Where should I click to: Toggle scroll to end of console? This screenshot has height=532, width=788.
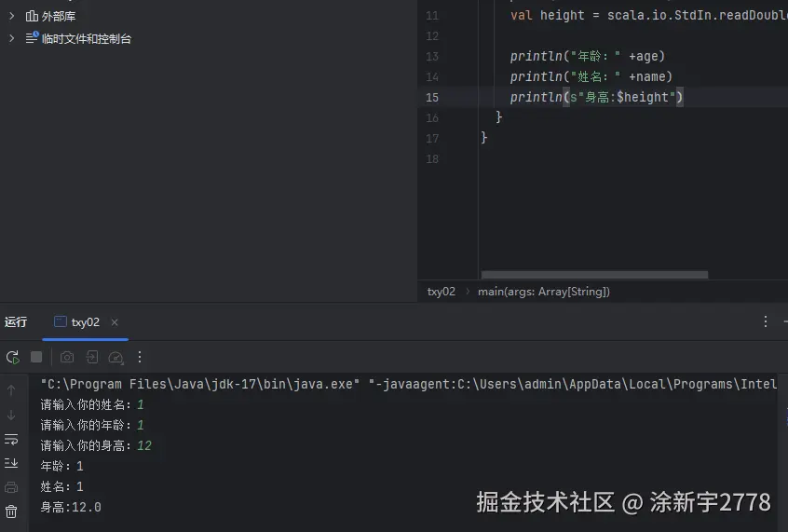point(11,463)
